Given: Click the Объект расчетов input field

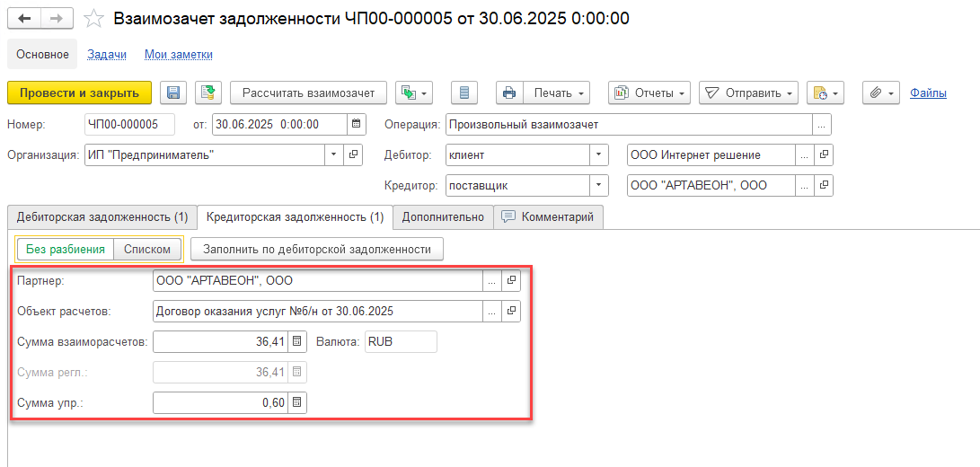Looking at the screenshot, I should pos(318,312).
